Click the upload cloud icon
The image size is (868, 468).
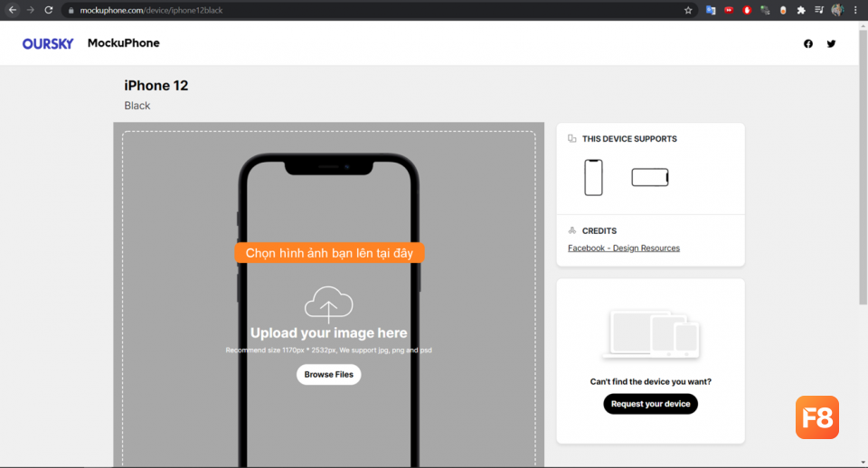point(329,304)
